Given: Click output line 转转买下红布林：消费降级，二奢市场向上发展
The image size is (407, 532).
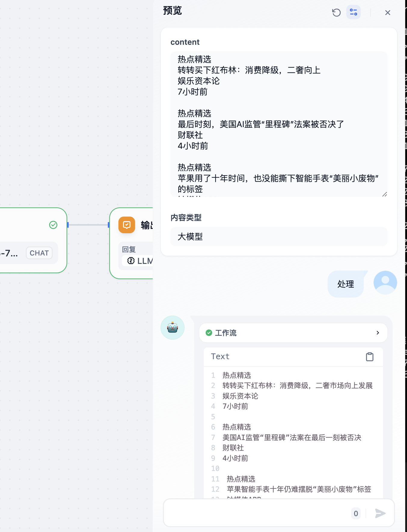Looking at the screenshot, I should tap(298, 386).
